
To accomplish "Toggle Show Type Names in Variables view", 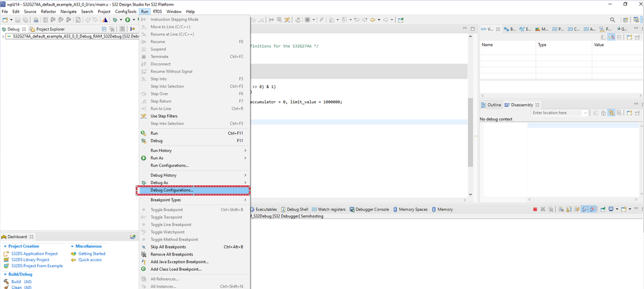I will (603, 37).
